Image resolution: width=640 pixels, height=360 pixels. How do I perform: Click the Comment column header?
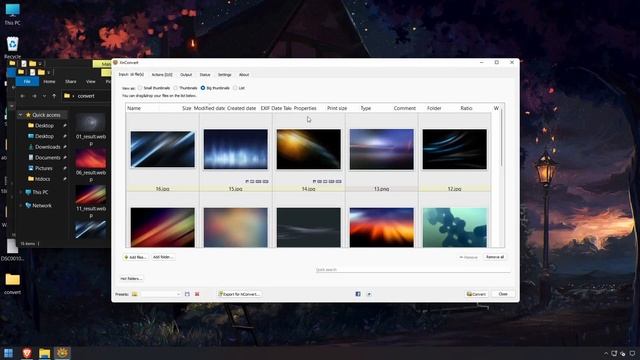tap(404, 108)
